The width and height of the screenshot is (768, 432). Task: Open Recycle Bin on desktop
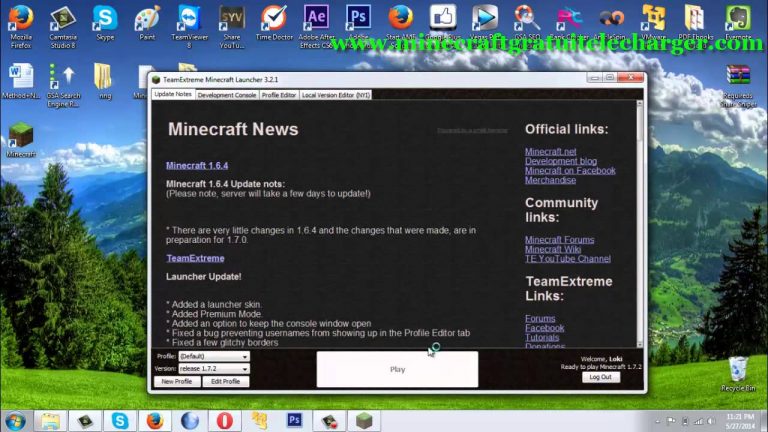click(x=738, y=373)
